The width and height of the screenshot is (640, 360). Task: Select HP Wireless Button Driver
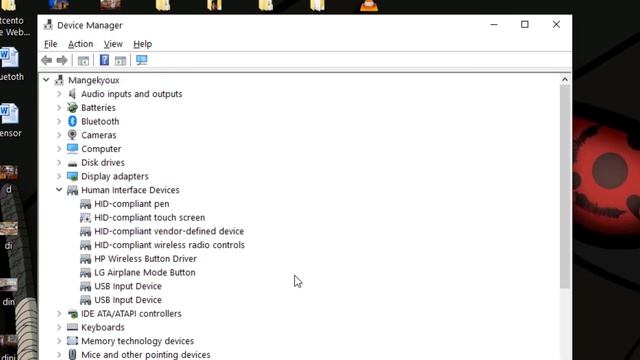tap(145, 259)
